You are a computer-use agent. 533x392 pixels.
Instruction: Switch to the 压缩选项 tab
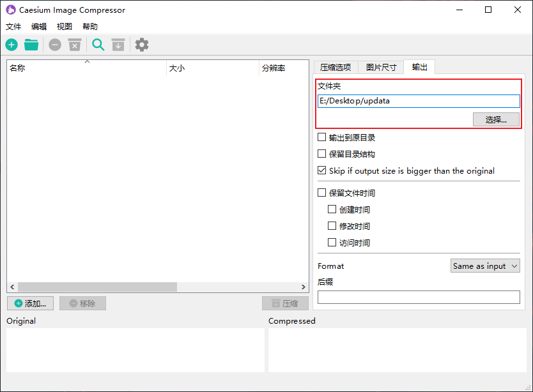[336, 67]
